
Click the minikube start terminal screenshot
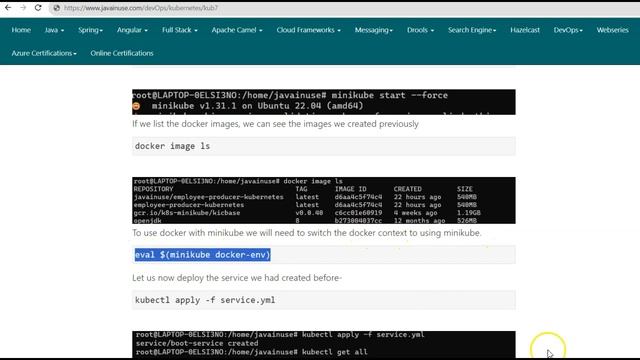324,102
